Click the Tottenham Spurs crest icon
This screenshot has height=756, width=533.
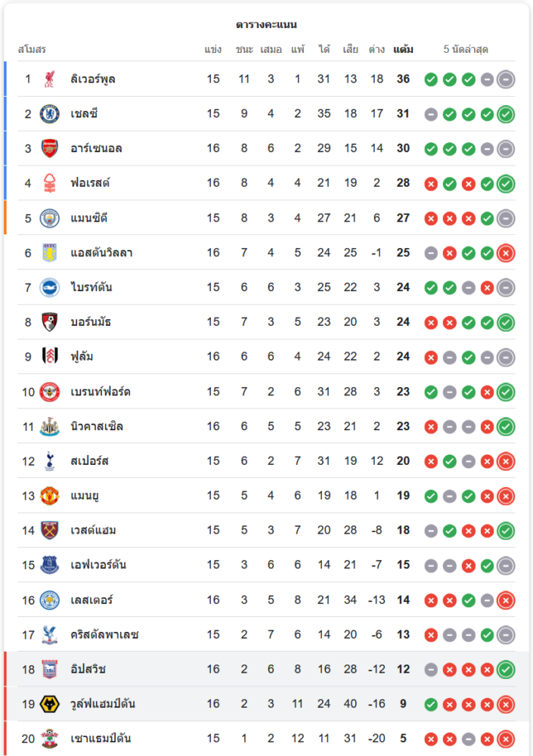click(x=50, y=460)
